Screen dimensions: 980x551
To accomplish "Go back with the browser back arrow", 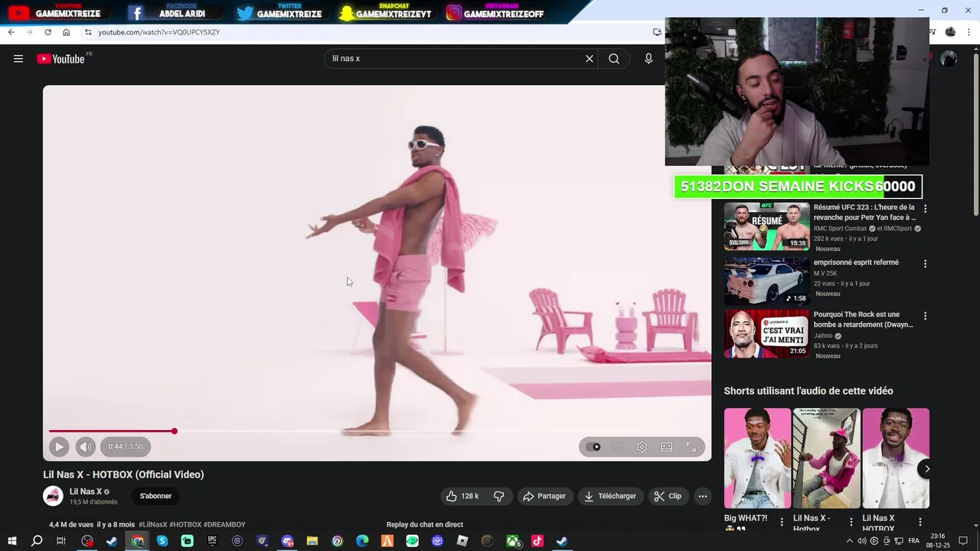I will [x=11, y=32].
